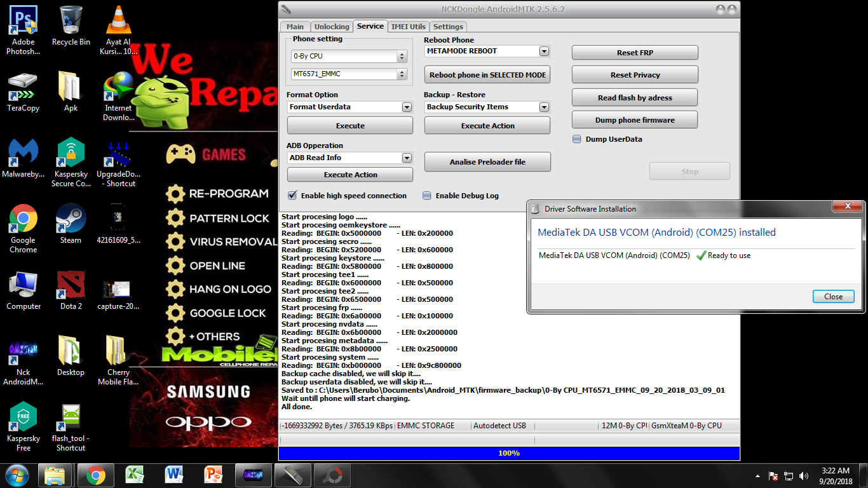Screen dimensions: 868x488
Task: Open the 42161609_5 image file
Action: click(x=118, y=224)
